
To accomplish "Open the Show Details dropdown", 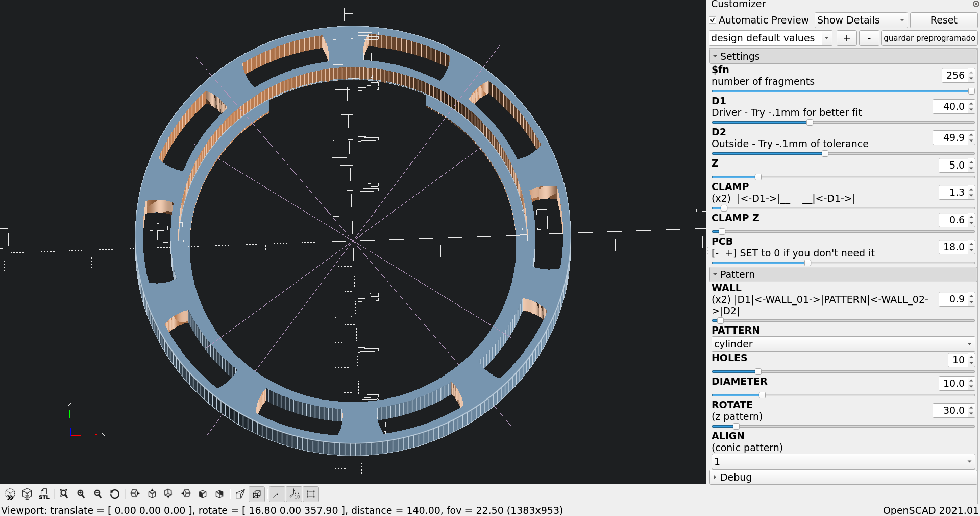I will point(861,20).
